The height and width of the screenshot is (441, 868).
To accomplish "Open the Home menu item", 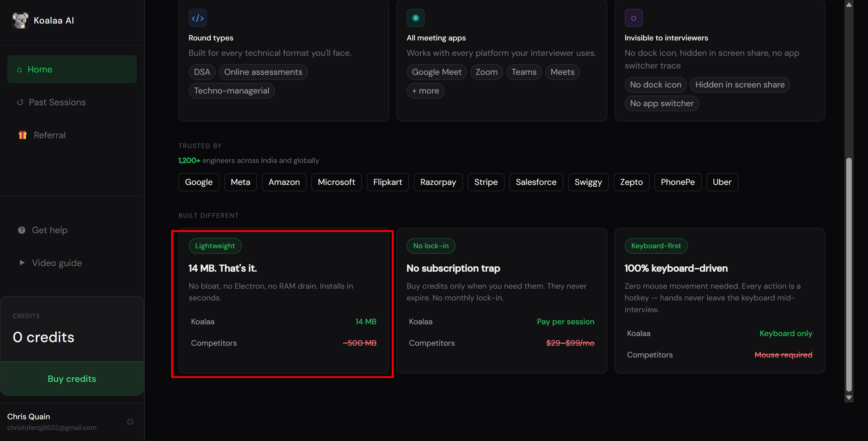I will point(72,69).
